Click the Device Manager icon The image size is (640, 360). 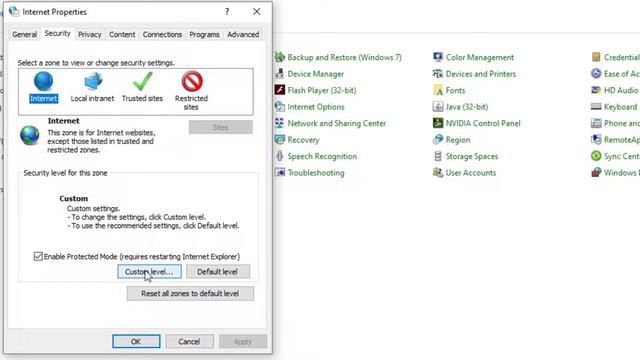pyautogui.click(x=280, y=74)
